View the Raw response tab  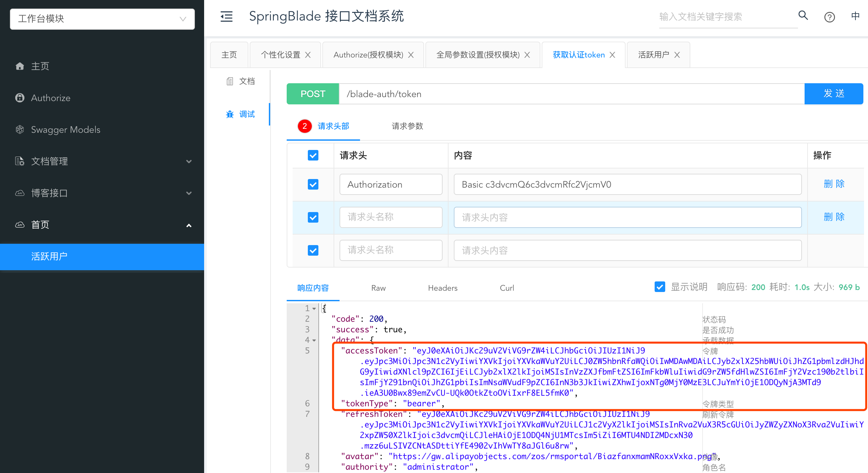pos(379,288)
